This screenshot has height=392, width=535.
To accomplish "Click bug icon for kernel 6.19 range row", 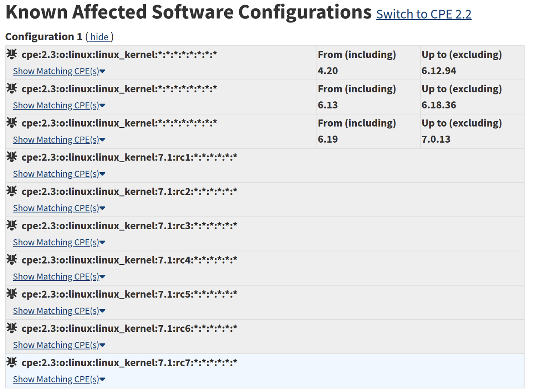I will [12, 123].
